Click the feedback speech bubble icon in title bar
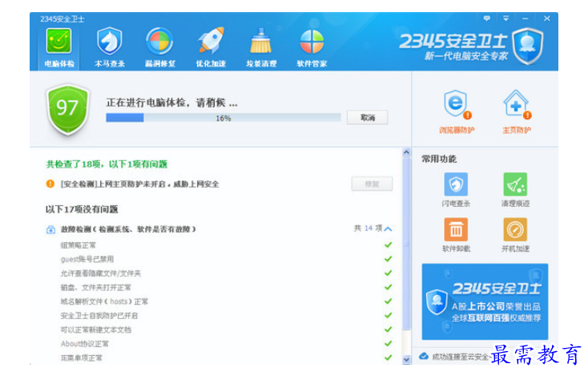588x380 pixels. point(487,18)
